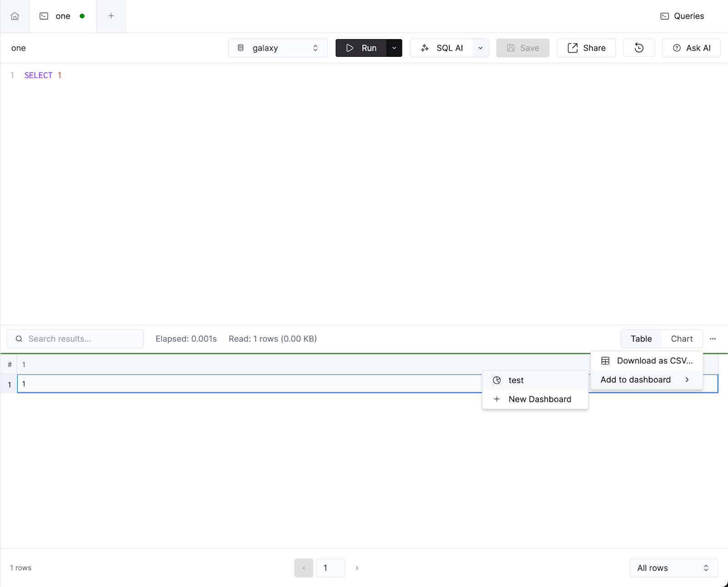Create a New Dashboard from the menu
Viewport: 728px width, 587px height.
[540, 399]
